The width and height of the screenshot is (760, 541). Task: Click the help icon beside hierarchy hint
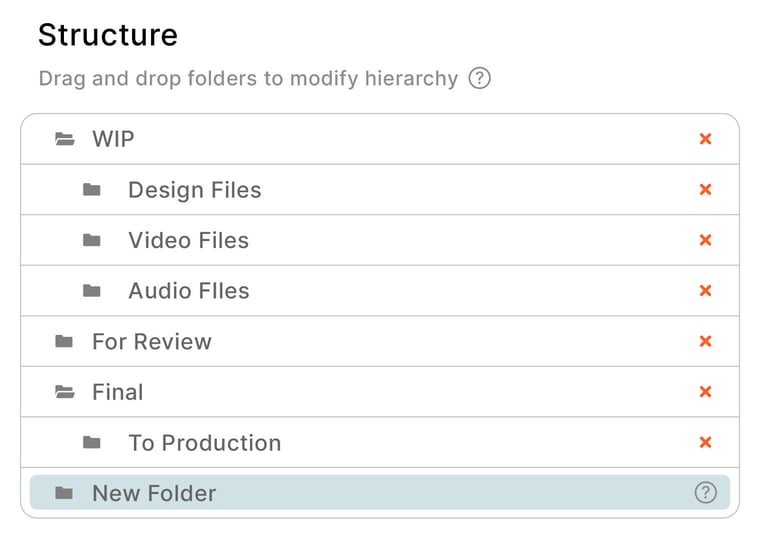point(480,78)
